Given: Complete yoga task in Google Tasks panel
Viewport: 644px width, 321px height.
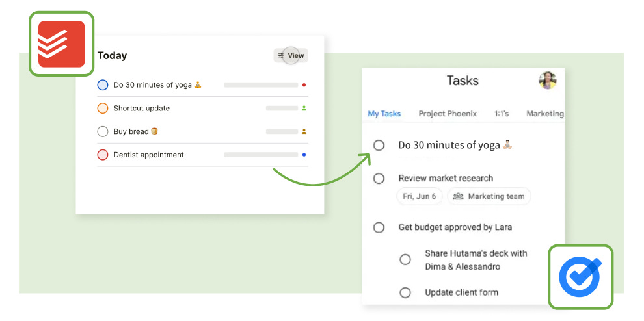Looking at the screenshot, I should [379, 145].
